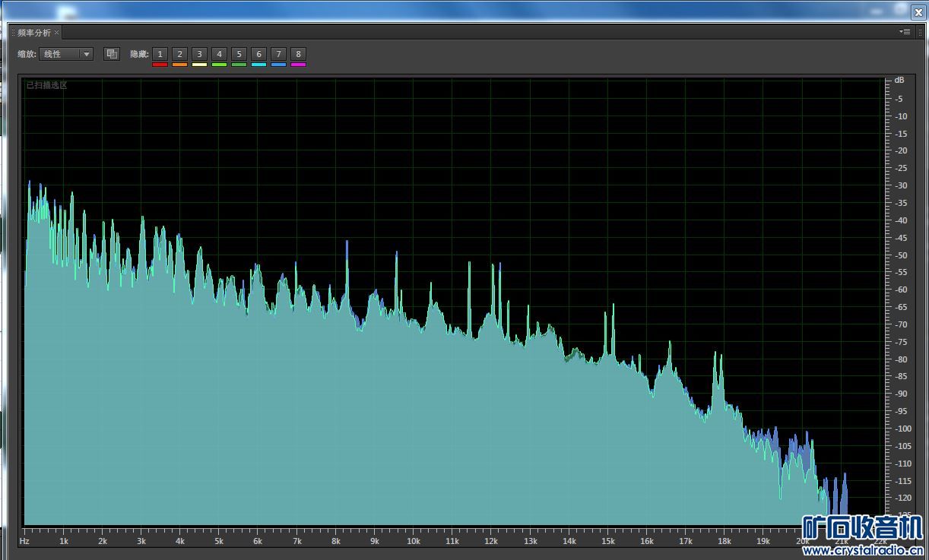Click the magenta swatch under button 8

coord(298,65)
